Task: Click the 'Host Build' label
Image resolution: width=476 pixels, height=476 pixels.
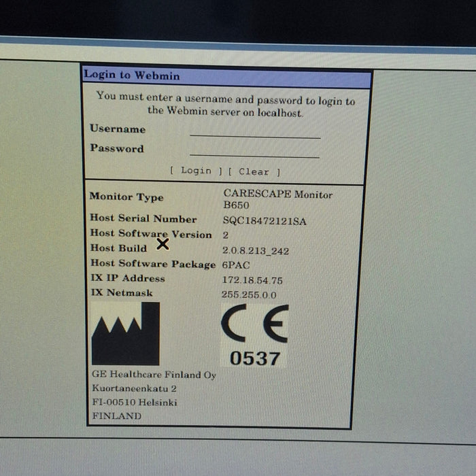Action: (119, 248)
